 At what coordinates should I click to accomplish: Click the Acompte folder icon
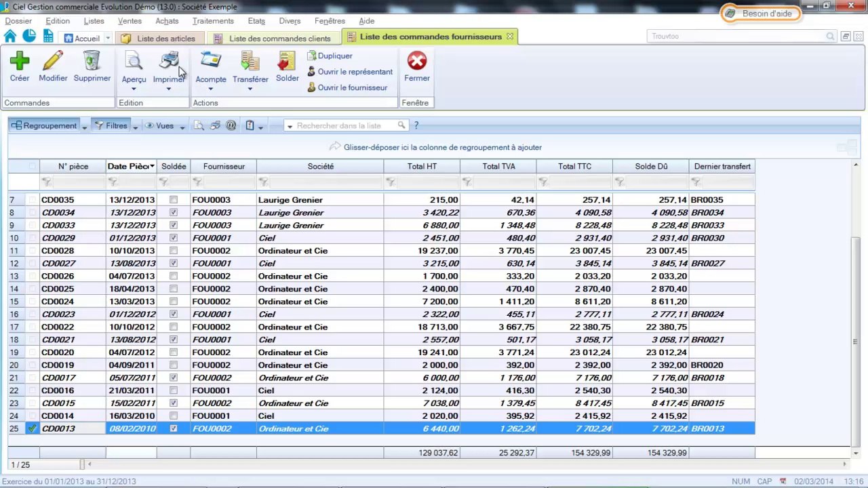point(211,61)
